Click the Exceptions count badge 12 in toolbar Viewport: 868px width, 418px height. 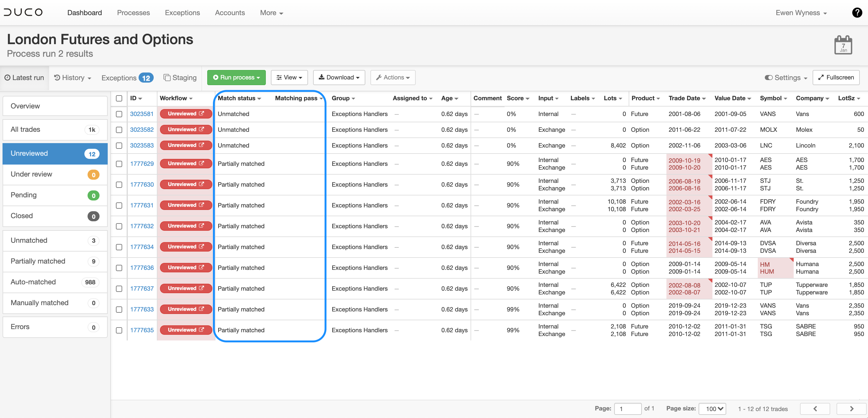coord(146,78)
